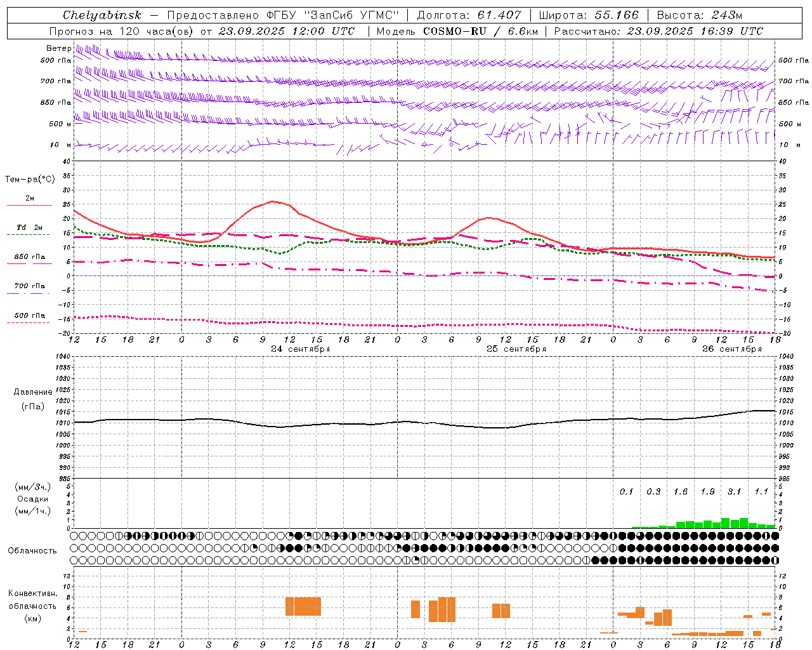Click the (мм/3ч.) unit label
This screenshot has width=812, height=650.
pos(33,487)
